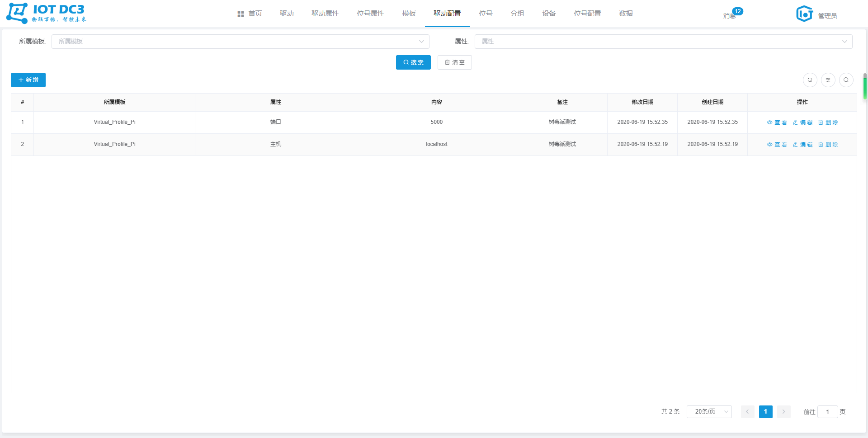The image size is (868, 438).
Task: Open the 20条/页 page size selector
Action: pyautogui.click(x=709, y=412)
